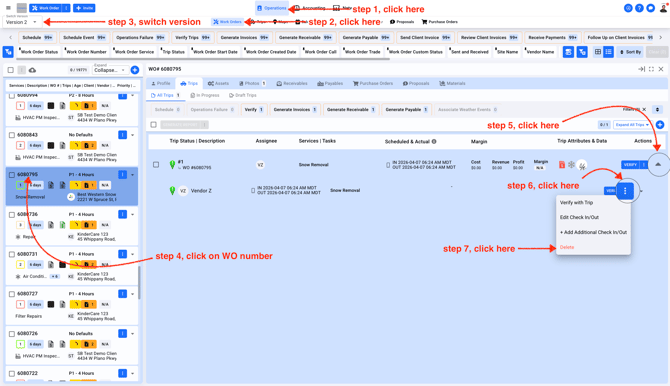
Task: Check the box for work order 6080736
Action: [12, 215]
